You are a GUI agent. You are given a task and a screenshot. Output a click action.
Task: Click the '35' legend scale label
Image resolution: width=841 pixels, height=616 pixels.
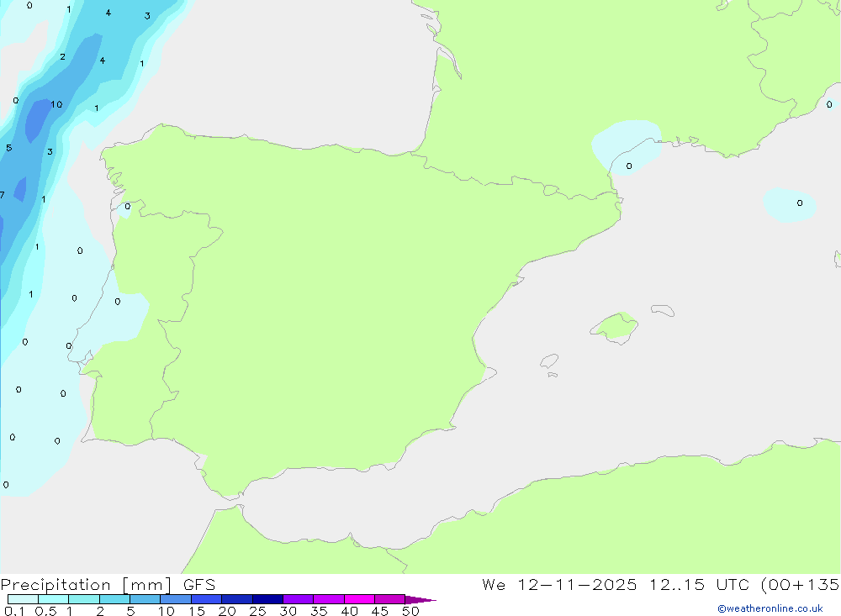[x=319, y=611]
